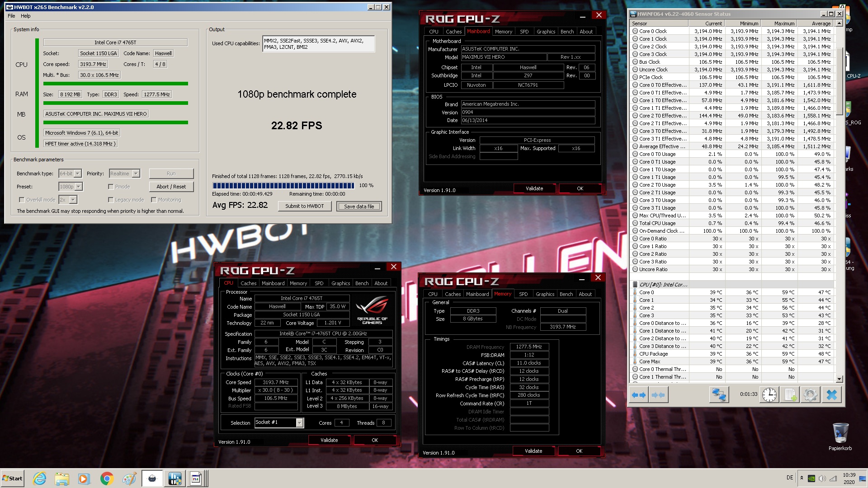This screenshot has width=868, height=488.
Task: Click HWiNFO blue X close sensors icon
Action: pyautogui.click(x=831, y=395)
